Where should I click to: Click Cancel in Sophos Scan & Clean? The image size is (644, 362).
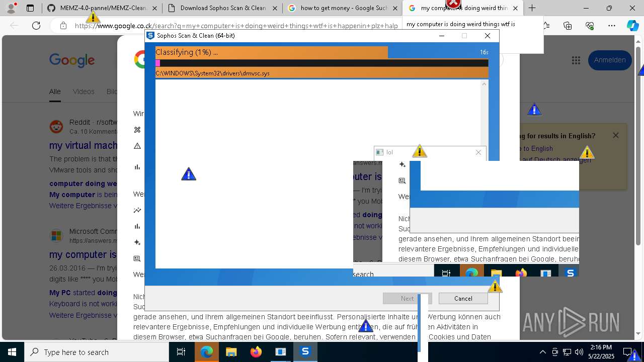(463, 298)
